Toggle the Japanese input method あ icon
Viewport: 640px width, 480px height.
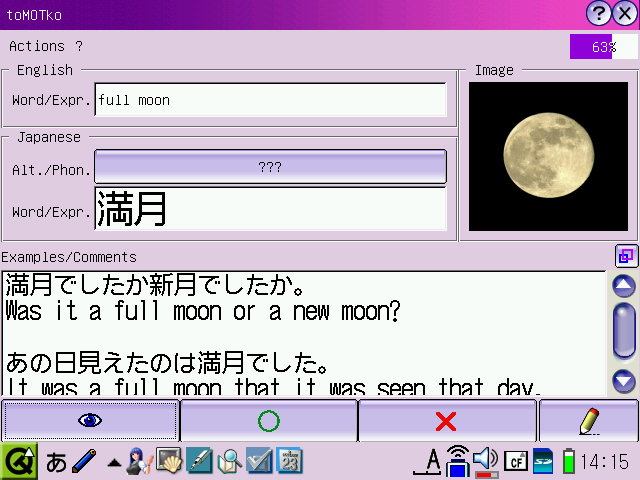coord(56,461)
